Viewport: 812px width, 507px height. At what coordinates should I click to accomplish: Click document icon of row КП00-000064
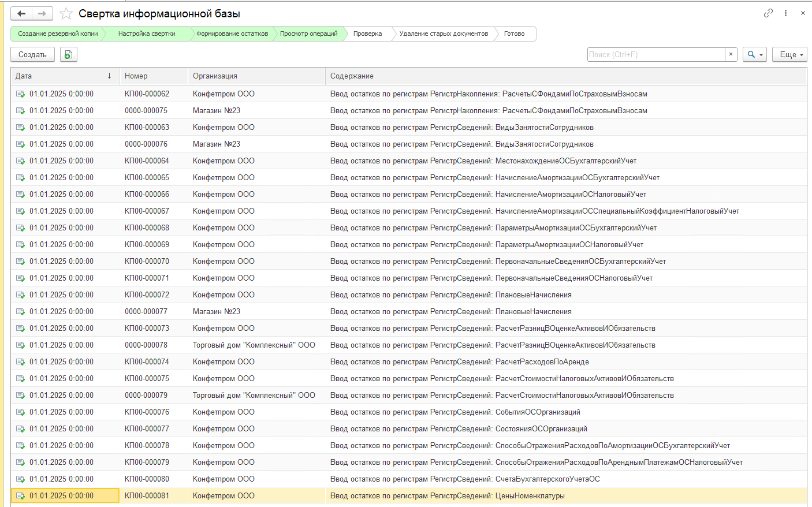point(20,161)
